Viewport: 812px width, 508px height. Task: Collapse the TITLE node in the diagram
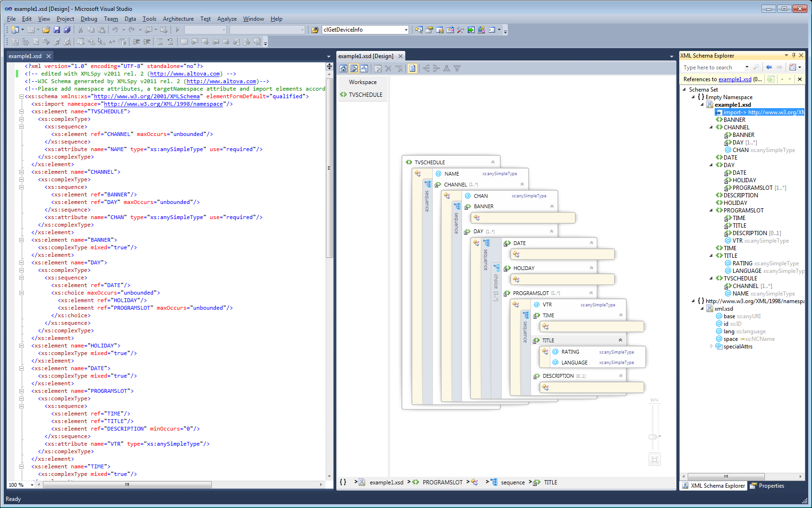pyautogui.click(x=620, y=340)
